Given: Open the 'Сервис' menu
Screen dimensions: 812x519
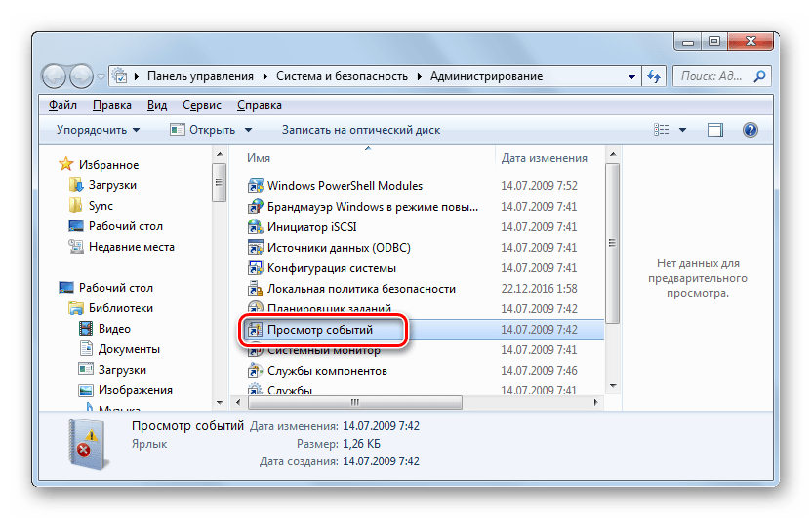Looking at the screenshot, I should point(202,105).
